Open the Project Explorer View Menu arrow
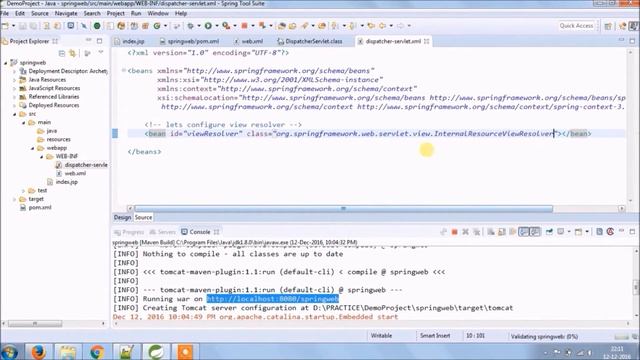The height and width of the screenshot is (360, 640). coord(101,53)
